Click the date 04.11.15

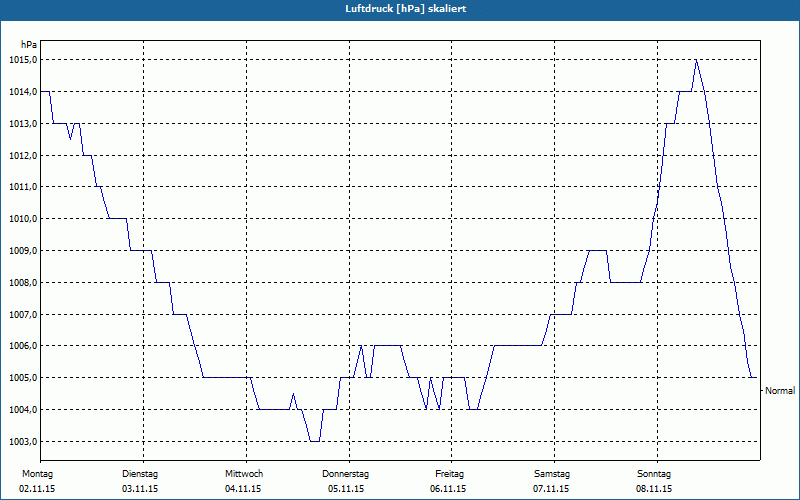pos(243,489)
